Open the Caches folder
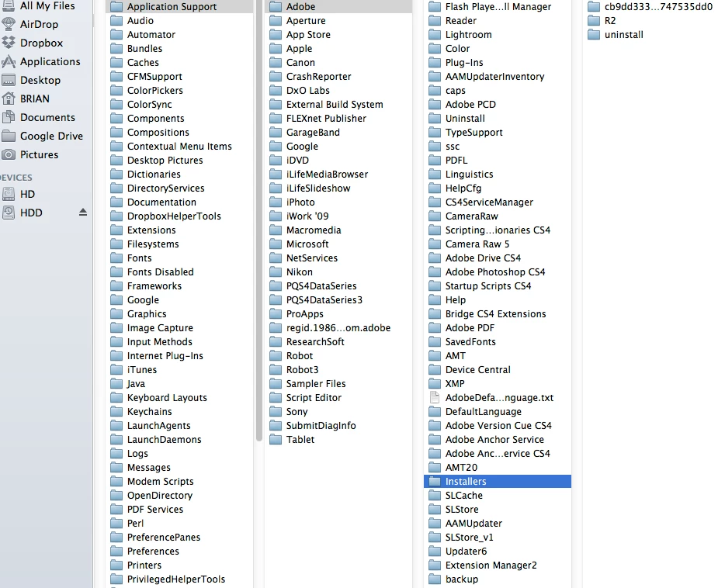 [x=179, y=62]
